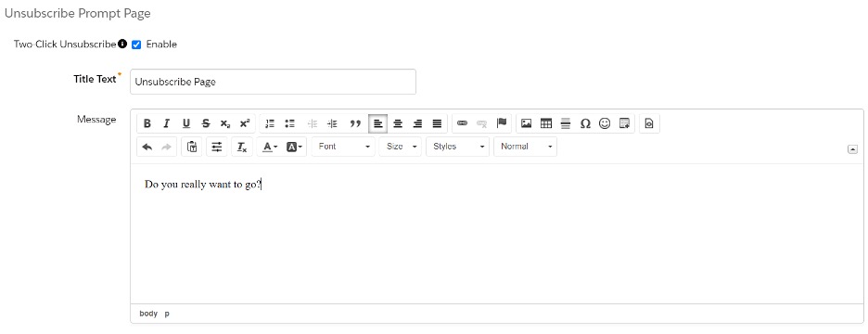Click the document preview icon
The image size is (868, 334).
[649, 123]
